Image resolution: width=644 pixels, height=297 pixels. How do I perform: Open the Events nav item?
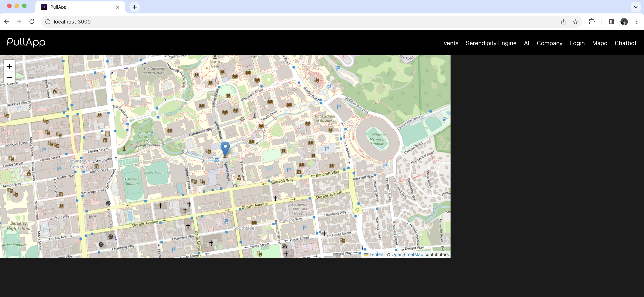449,43
